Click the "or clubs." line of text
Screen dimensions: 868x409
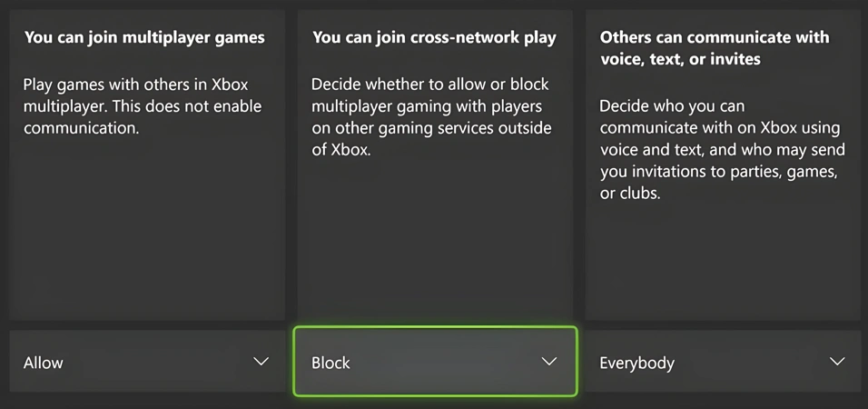click(630, 194)
